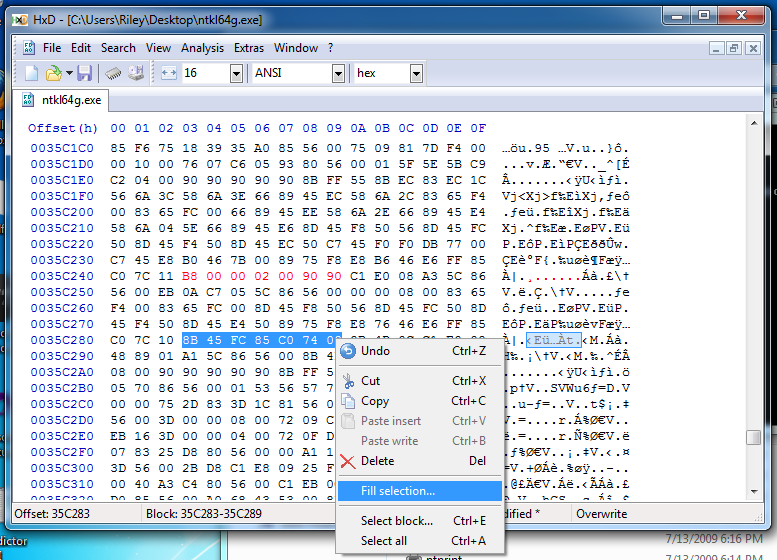Screen dimensions: 777x560
Task: Open the Analysis menu
Action: [x=202, y=48]
